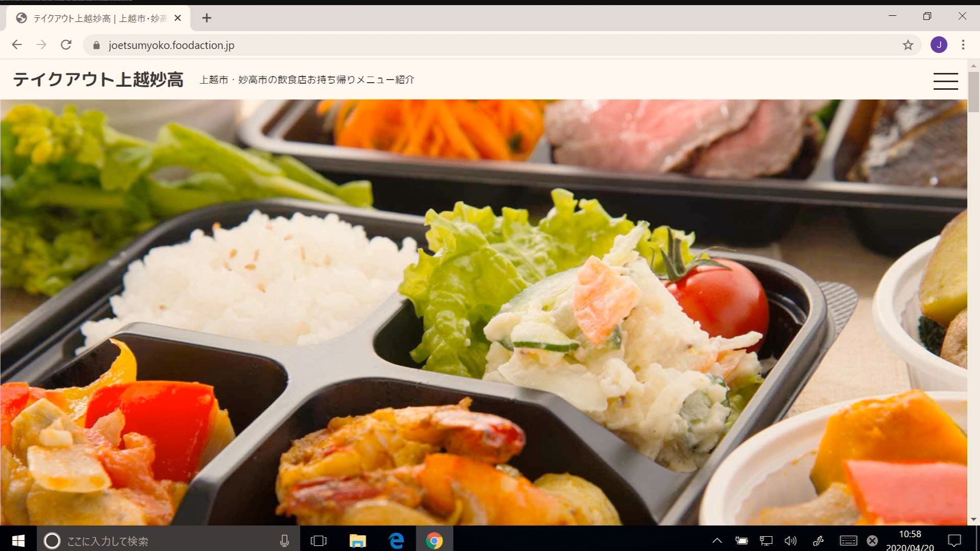Close the テイクアウト上越妙高 tab
Image resolution: width=980 pixels, height=551 pixels.
click(178, 18)
